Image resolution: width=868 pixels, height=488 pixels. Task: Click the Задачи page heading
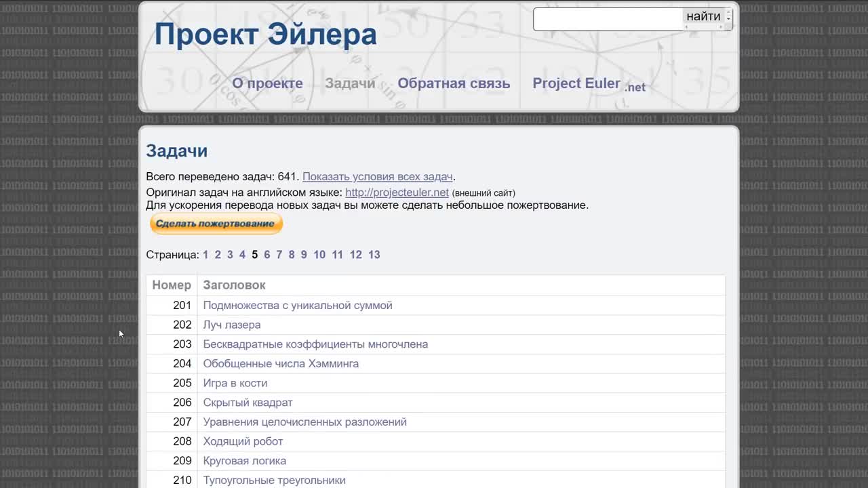[177, 150]
